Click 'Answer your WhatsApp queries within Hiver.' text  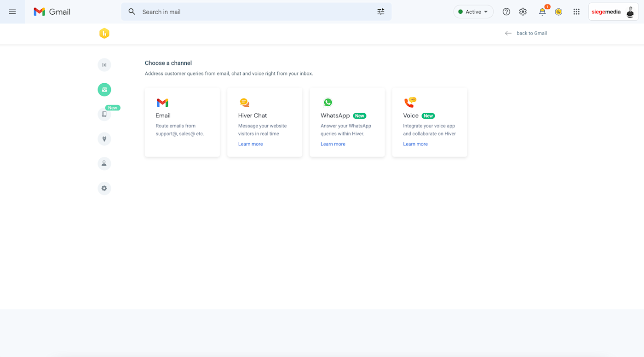pos(346,130)
